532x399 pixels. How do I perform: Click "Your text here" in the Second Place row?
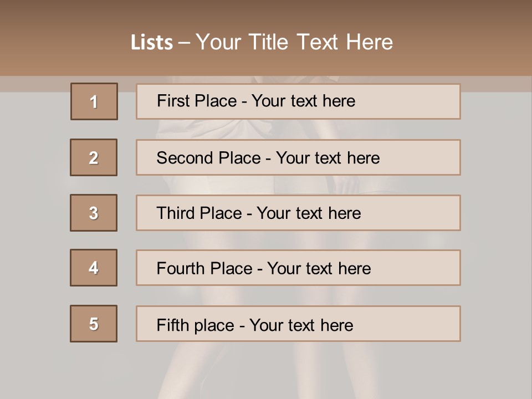328,158
